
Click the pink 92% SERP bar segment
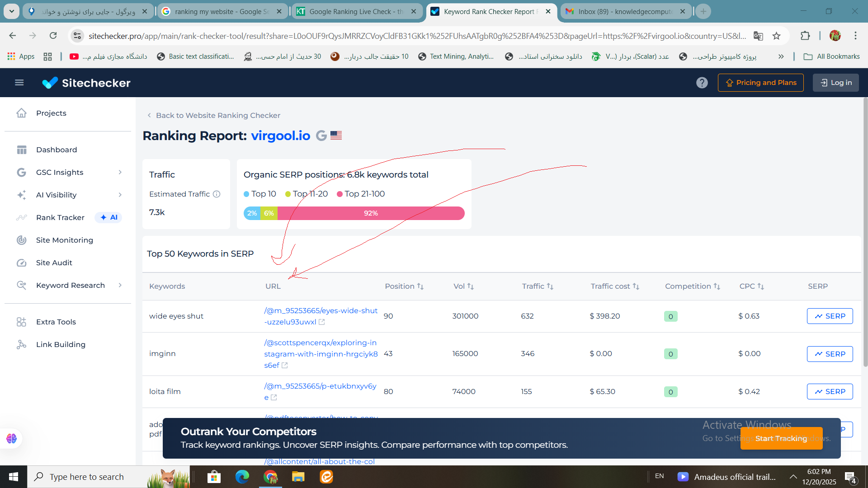pyautogui.click(x=371, y=213)
